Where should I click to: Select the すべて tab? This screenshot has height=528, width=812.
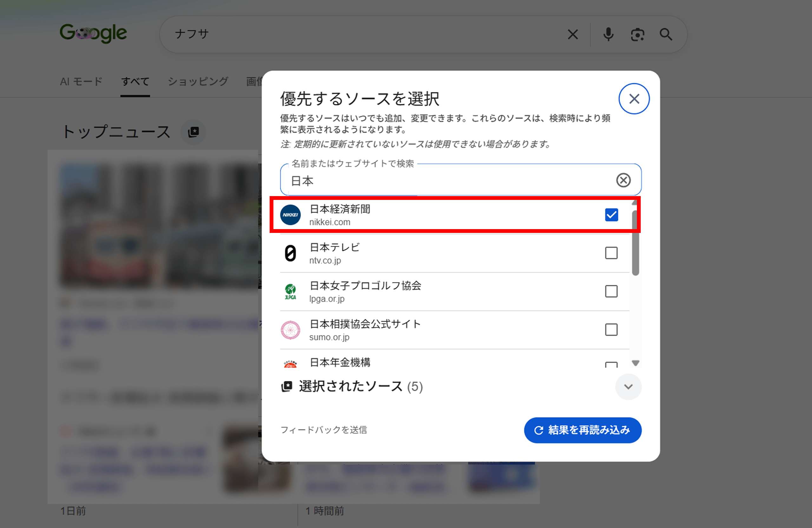click(x=135, y=81)
